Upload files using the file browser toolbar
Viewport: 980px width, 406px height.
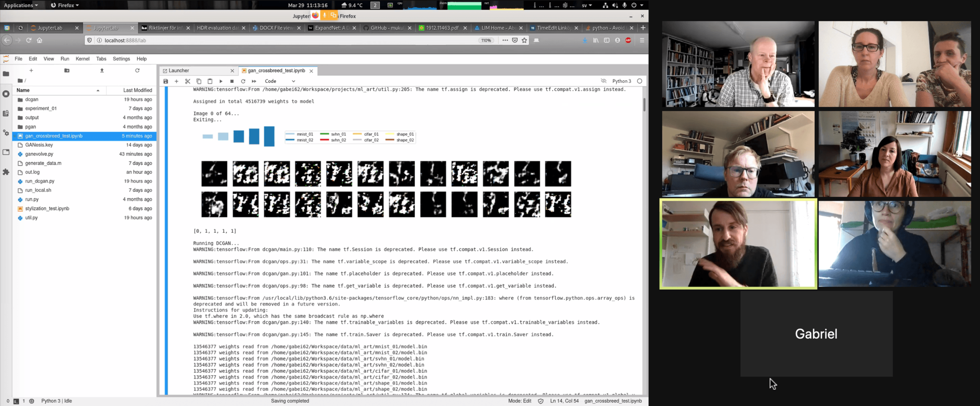[102, 70]
